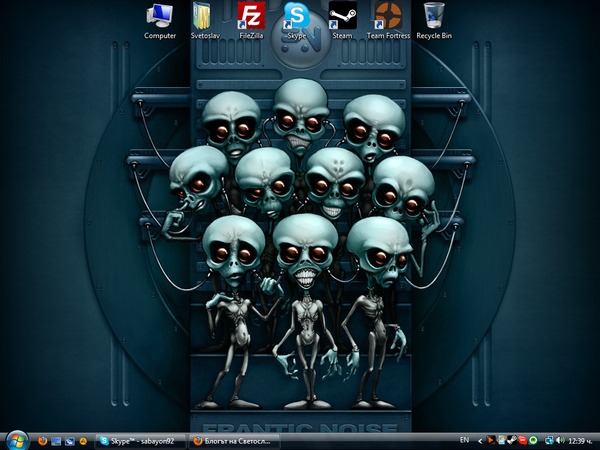Click the Windows flag sidebar tray icon
600x450 pixels.
coord(502,440)
